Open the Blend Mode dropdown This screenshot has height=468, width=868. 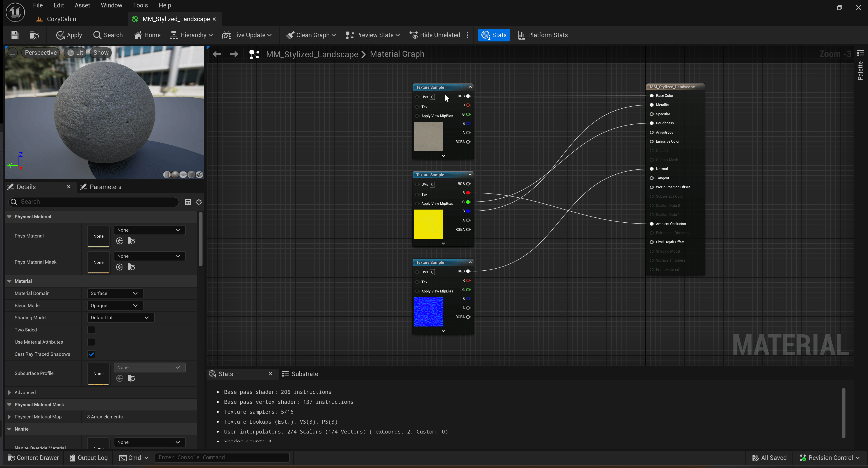(x=115, y=305)
